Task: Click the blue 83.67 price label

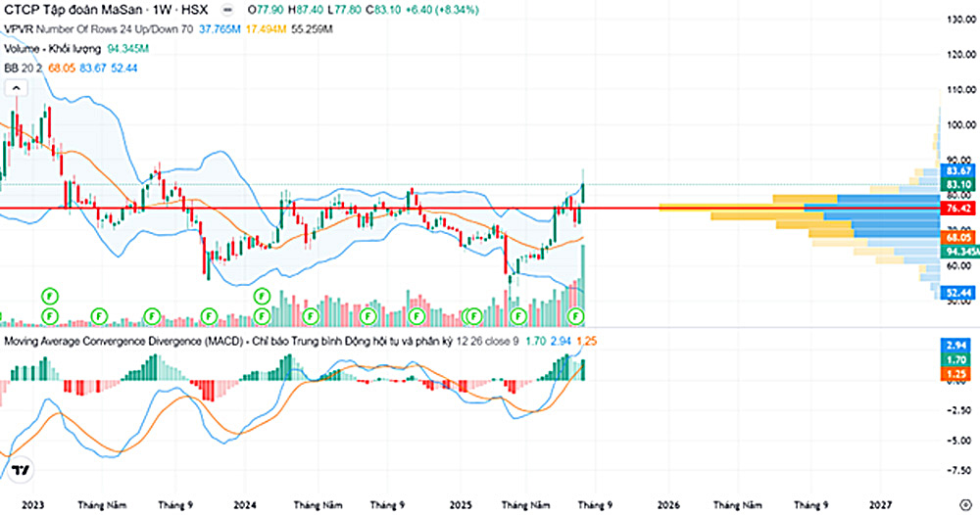Action: (x=958, y=171)
